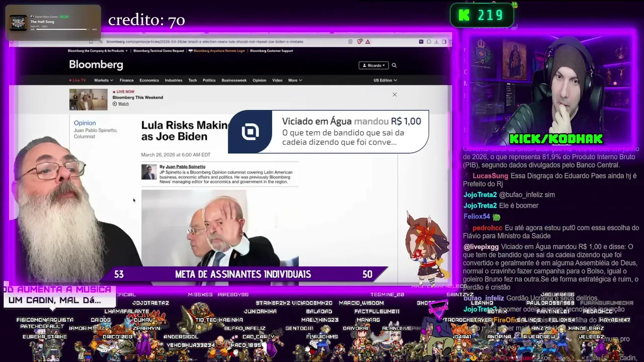
Task: Click the Opinion label beside the article
Action: click(x=85, y=123)
